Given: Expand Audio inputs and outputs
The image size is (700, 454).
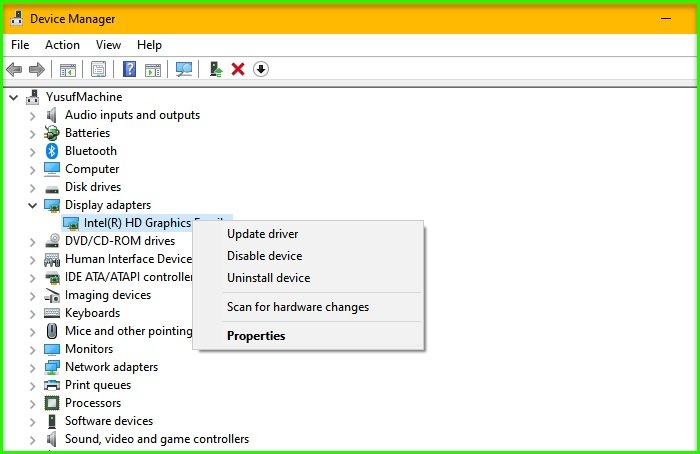Looking at the screenshot, I should pyautogui.click(x=33, y=116).
